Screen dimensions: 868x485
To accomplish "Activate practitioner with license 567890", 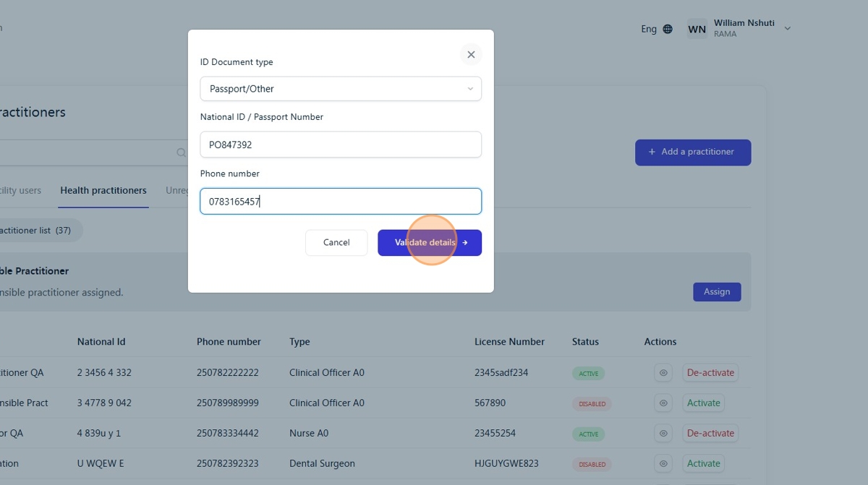I will pyautogui.click(x=704, y=403).
